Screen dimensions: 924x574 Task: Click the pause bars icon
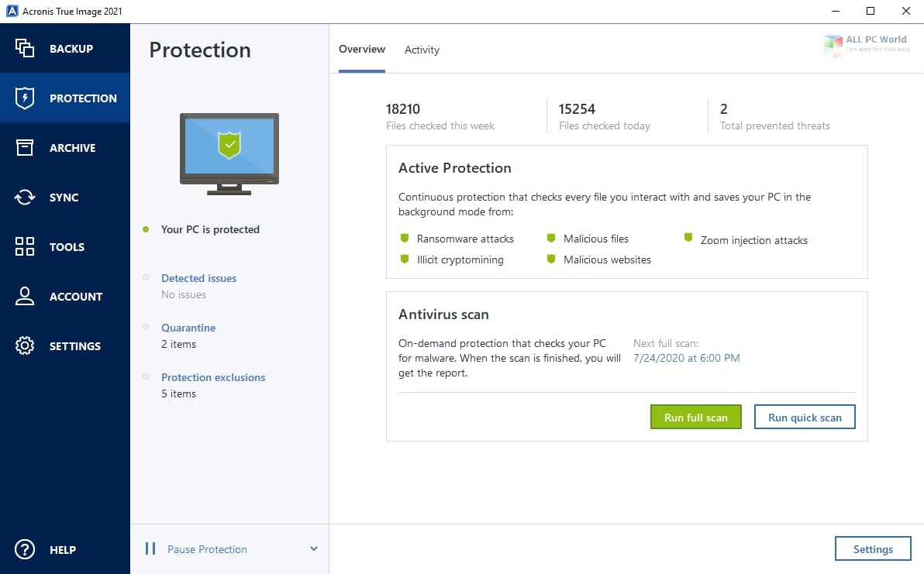150,548
